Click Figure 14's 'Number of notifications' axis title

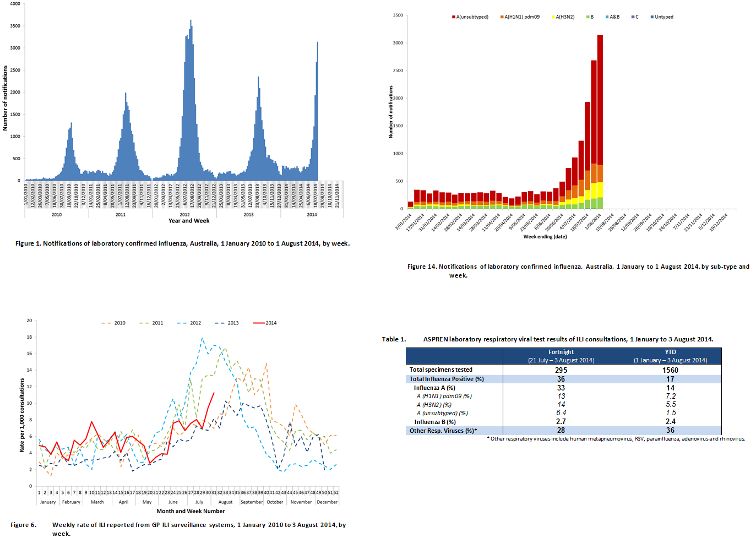pos(391,112)
